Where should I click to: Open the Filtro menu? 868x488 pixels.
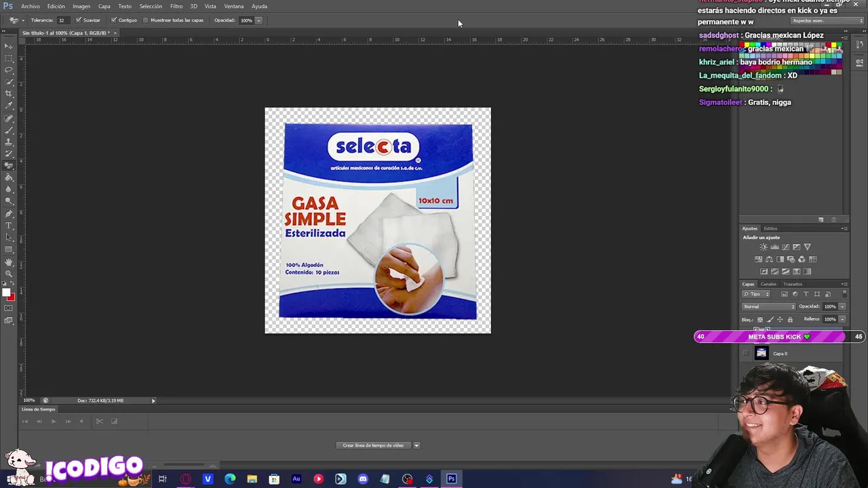point(176,6)
